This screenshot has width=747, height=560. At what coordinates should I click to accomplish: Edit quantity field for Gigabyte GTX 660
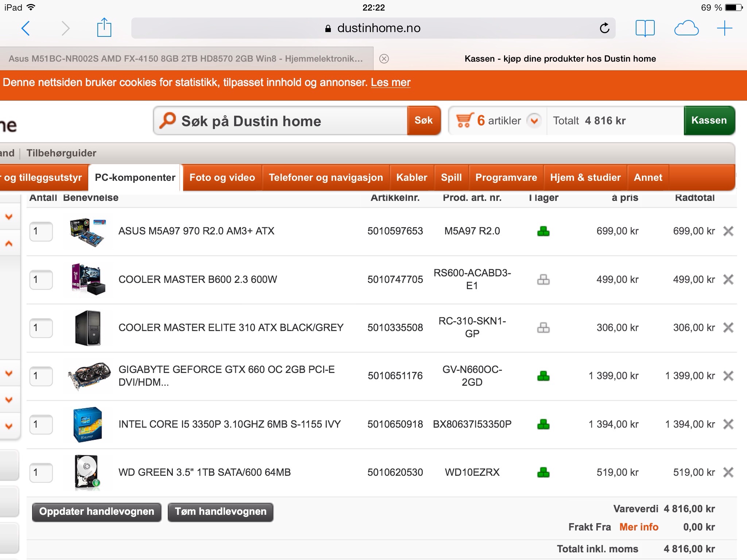point(41,376)
